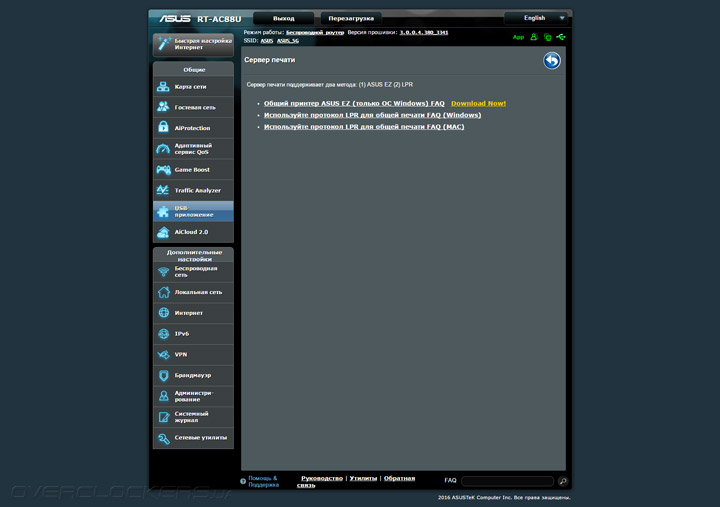Select AiProtection in the sidebar
The width and height of the screenshot is (720, 507).
(193, 128)
